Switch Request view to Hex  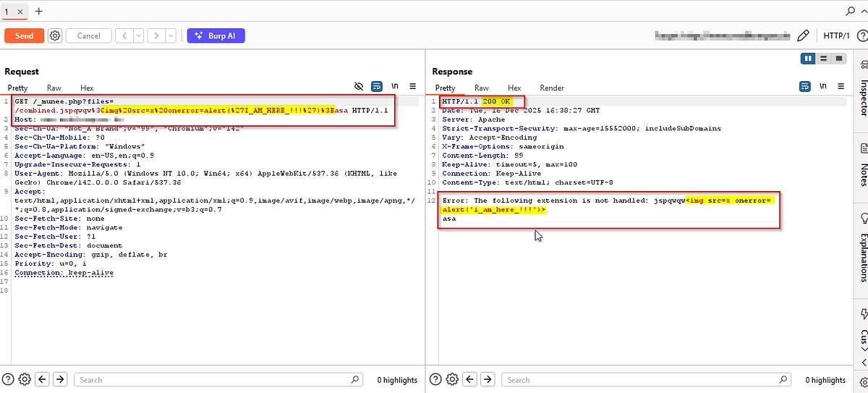pyautogui.click(x=87, y=88)
